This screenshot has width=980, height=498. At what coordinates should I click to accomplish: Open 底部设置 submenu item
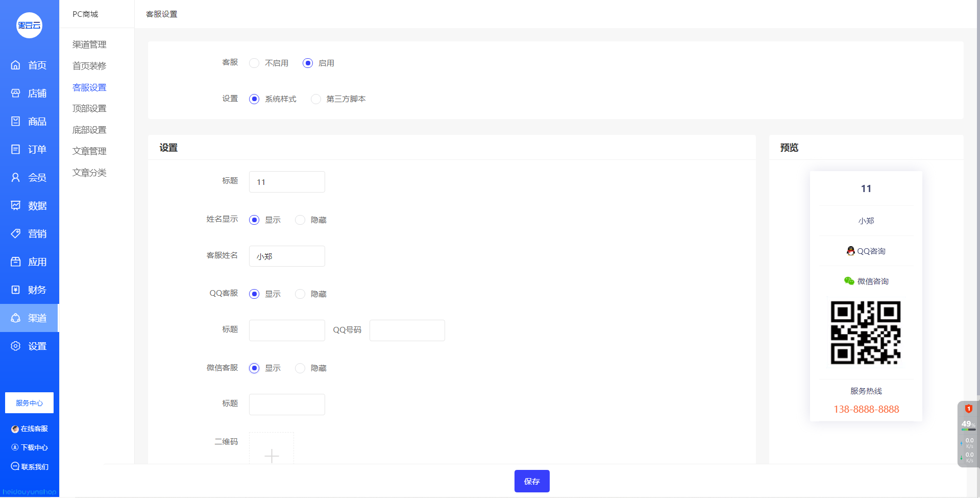coord(89,130)
